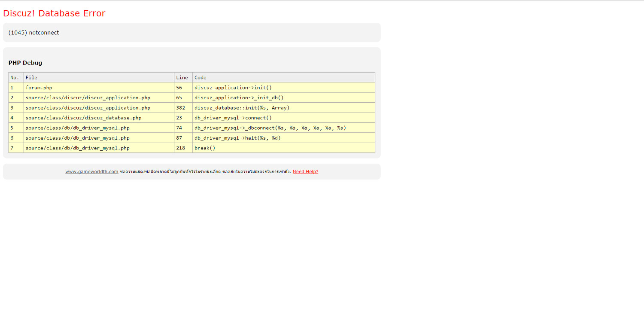Screen dimensions: 644x323
Task: Select the Discuz! Database Error heading
Action: tap(54, 13)
